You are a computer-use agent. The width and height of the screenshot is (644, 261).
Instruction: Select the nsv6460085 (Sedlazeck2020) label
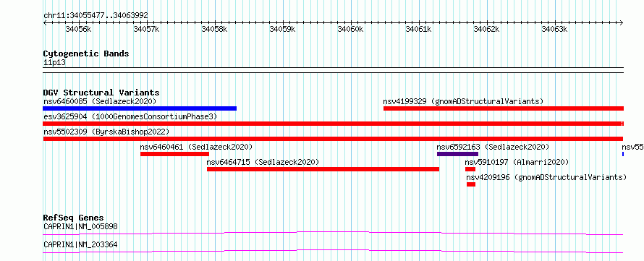(100, 101)
